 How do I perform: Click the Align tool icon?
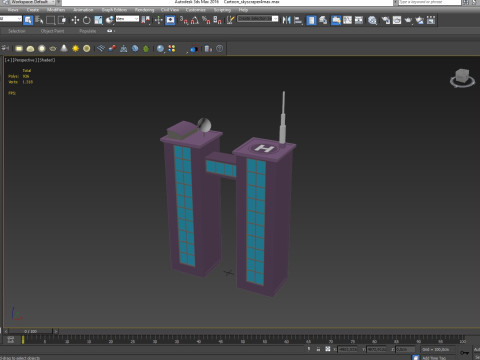pos(298,20)
